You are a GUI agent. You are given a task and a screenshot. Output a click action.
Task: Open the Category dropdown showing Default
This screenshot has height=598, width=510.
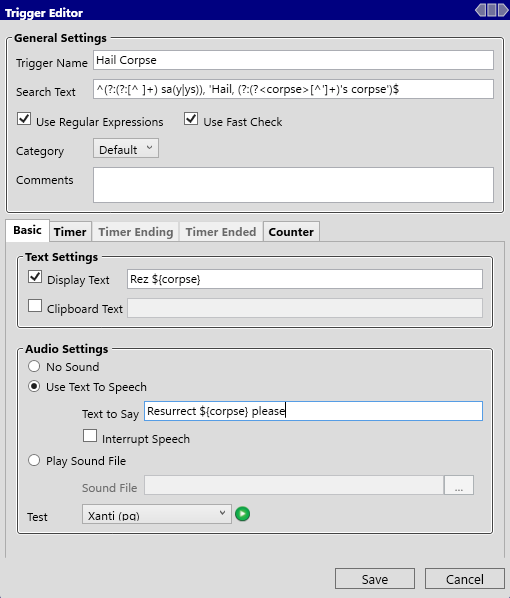[126, 148]
